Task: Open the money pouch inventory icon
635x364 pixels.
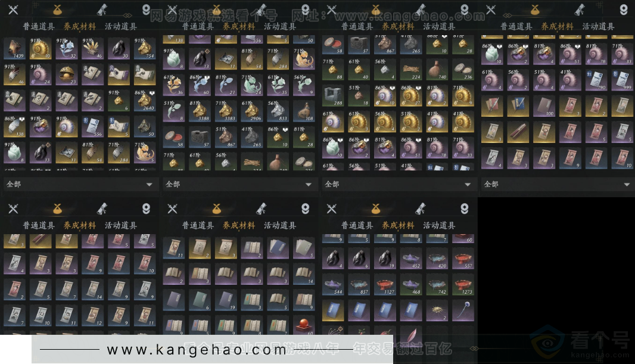Action: (x=58, y=10)
